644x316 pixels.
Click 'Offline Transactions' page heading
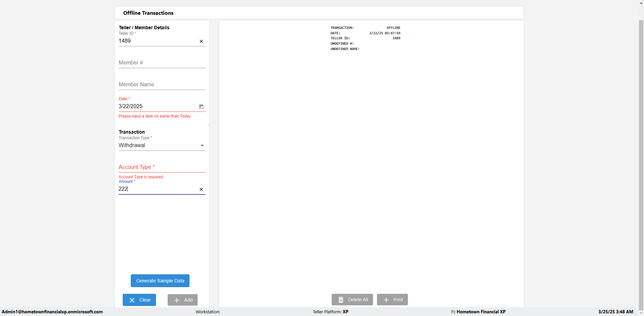(x=148, y=13)
